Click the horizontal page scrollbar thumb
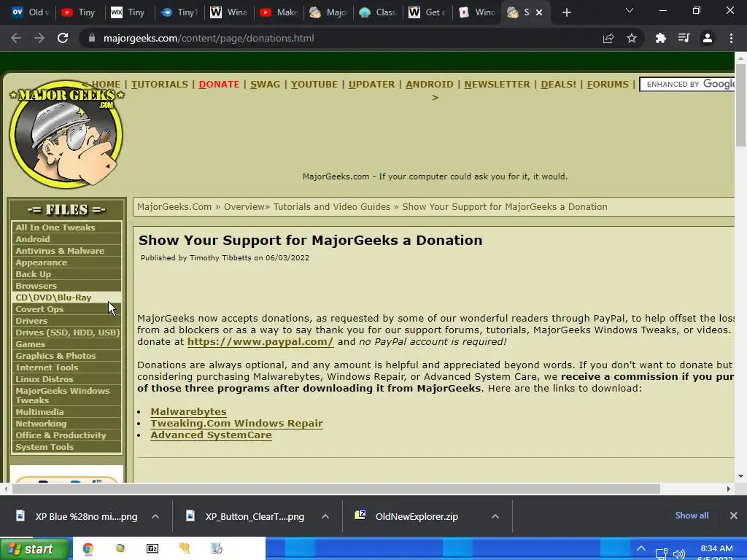The width and height of the screenshot is (747, 560). pos(336,489)
